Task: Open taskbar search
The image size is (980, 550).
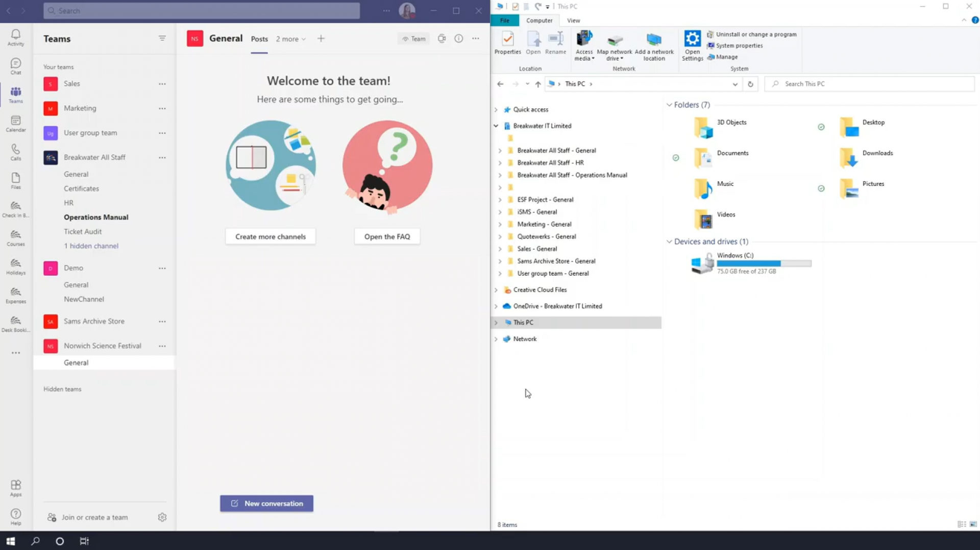Action: click(35, 541)
